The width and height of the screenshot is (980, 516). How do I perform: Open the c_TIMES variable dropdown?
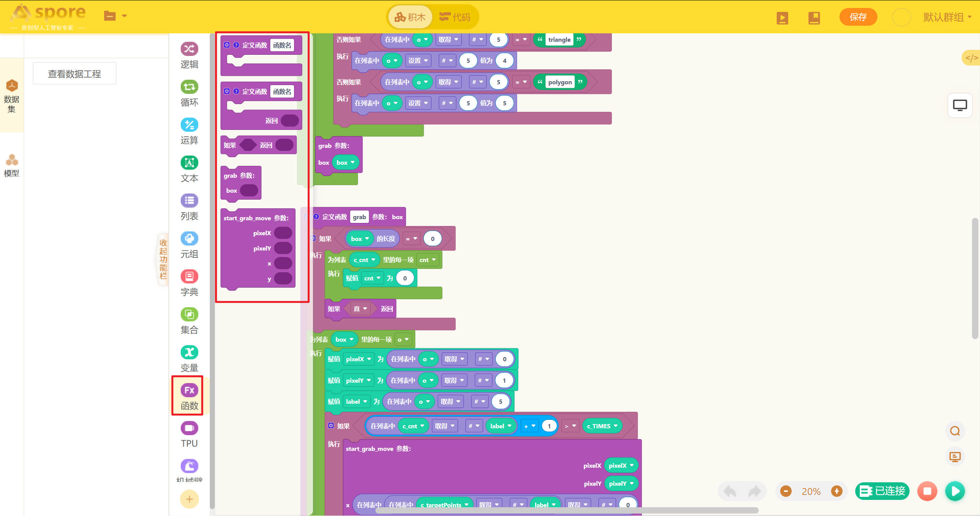tap(616, 426)
